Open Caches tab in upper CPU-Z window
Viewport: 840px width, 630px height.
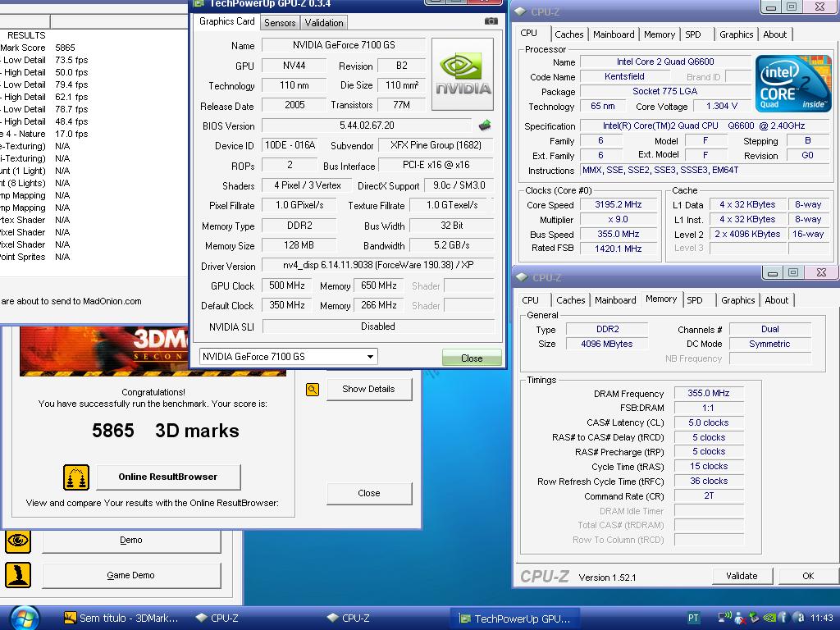(569, 34)
